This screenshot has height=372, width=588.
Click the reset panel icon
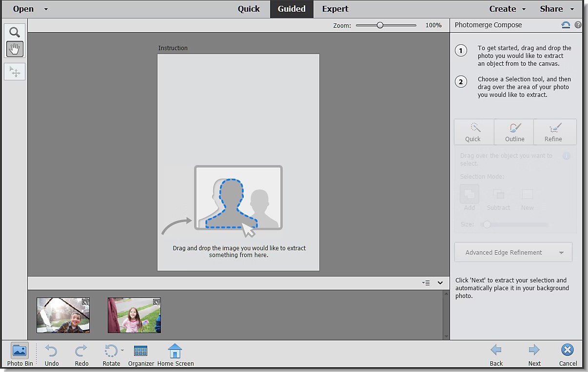pyautogui.click(x=566, y=25)
